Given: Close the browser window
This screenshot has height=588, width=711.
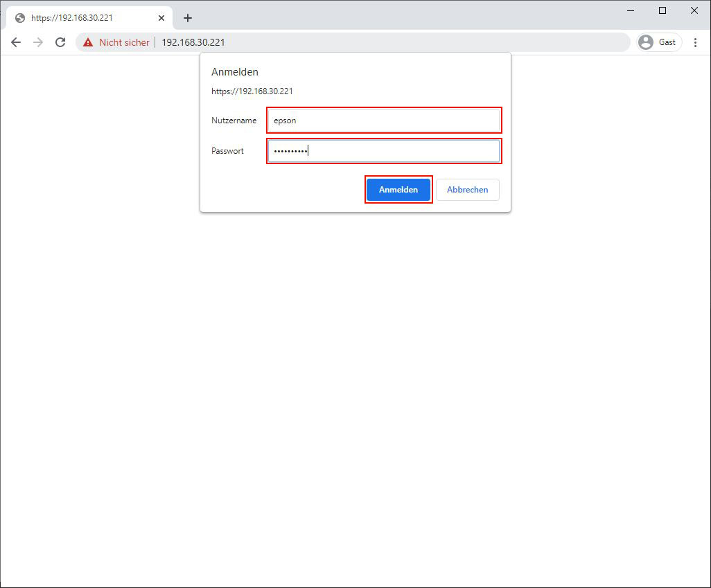Looking at the screenshot, I should point(694,10).
